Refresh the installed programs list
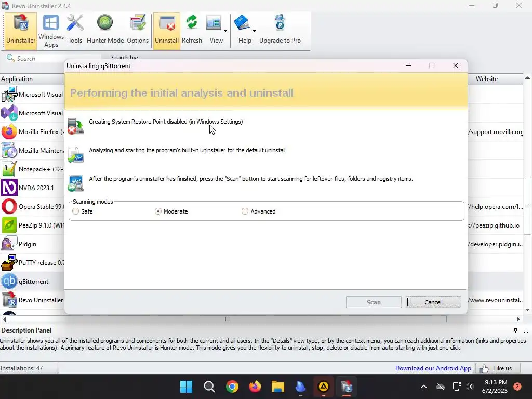Viewport: 532px width, 399px height. (192, 31)
